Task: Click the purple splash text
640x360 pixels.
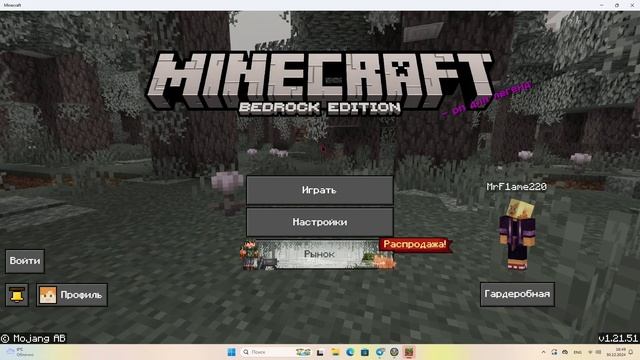Action: (x=488, y=99)
